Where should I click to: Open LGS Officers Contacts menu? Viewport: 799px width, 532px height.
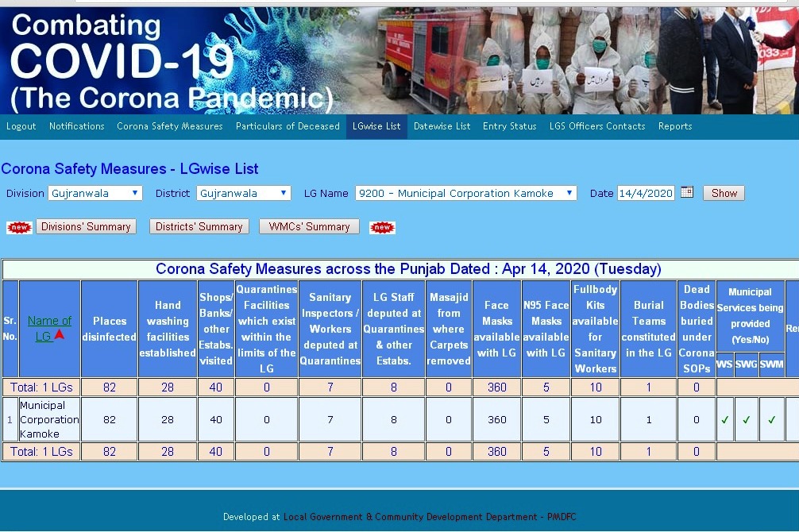tap(597, 126)
